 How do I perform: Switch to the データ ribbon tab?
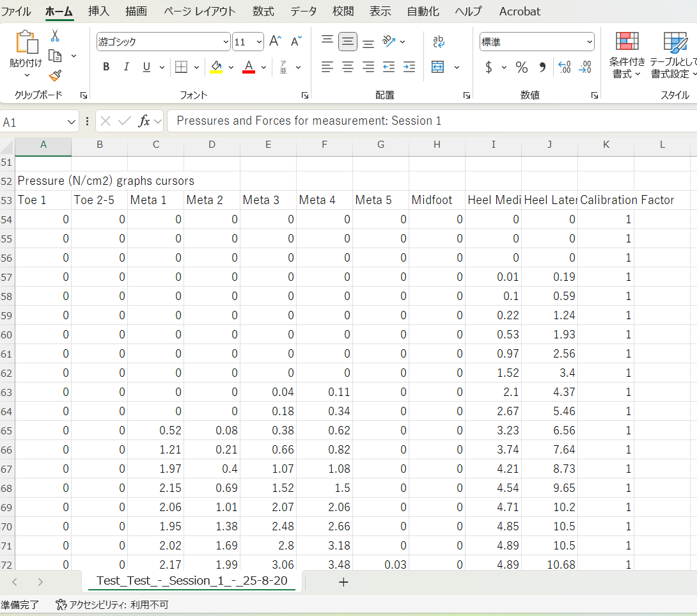click(303, 12)
